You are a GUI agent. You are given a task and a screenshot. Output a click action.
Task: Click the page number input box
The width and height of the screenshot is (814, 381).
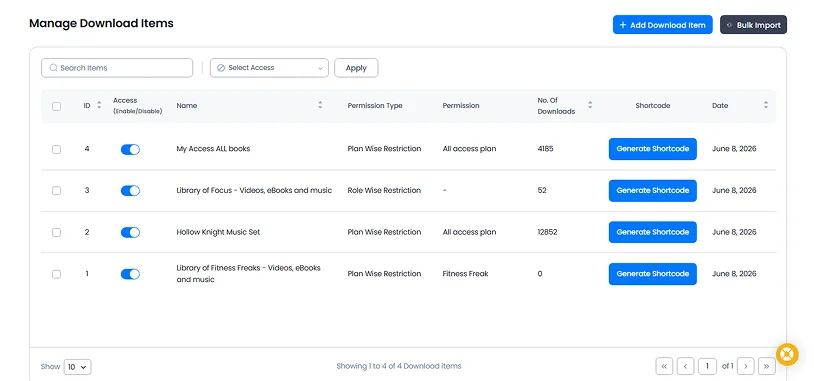(x=707, y=366)
